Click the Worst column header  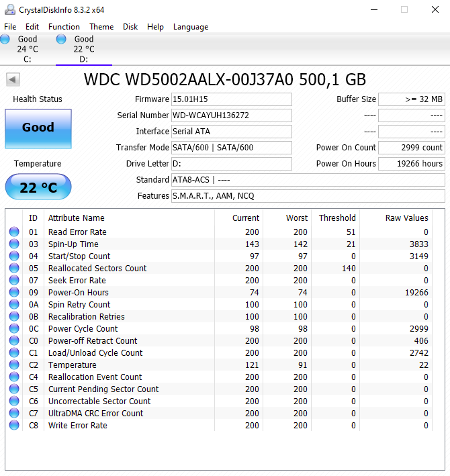(297, 218)
